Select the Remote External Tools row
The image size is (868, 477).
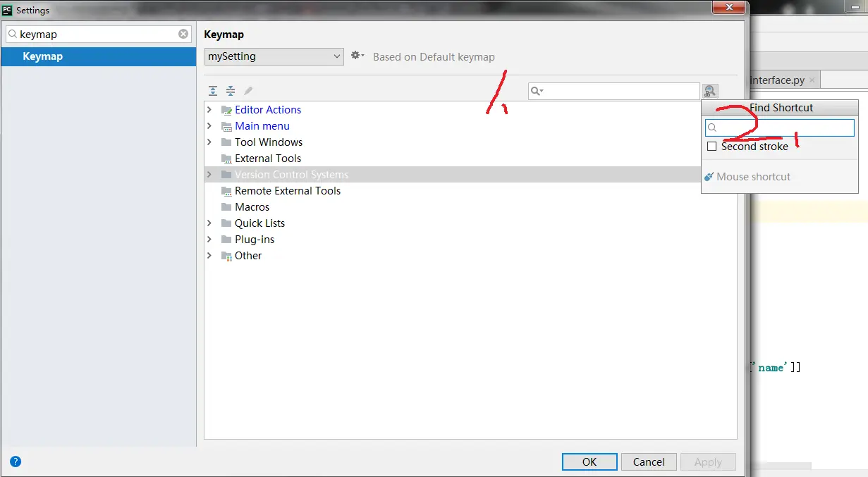pos(471,191)
